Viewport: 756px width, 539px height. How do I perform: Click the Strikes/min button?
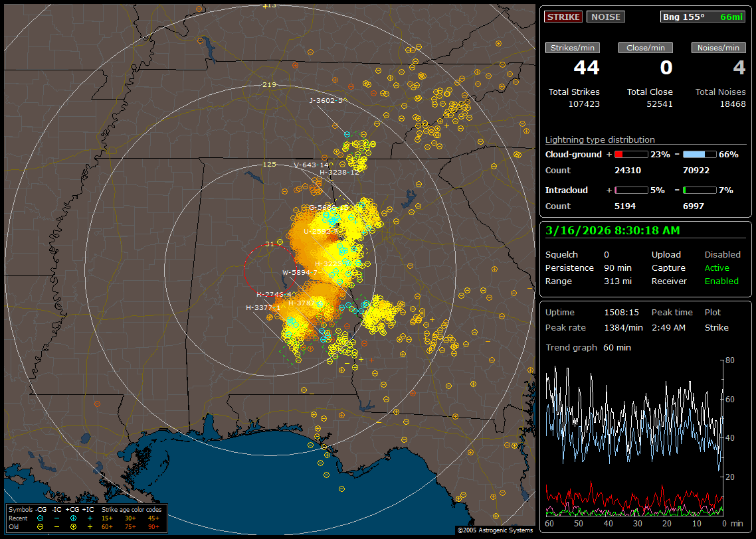pyautogui.click(x=573, y=48)
